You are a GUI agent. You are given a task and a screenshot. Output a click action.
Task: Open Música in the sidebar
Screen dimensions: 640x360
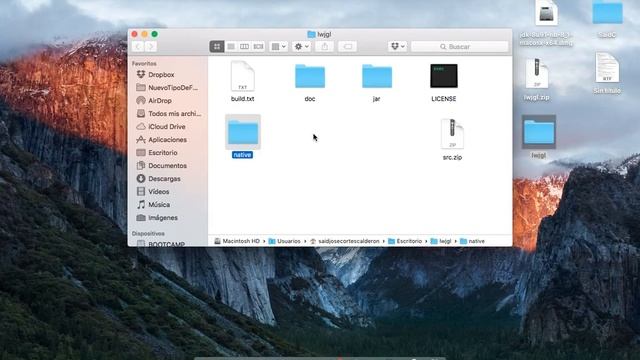pyautogui.click(x=159, y=205)
